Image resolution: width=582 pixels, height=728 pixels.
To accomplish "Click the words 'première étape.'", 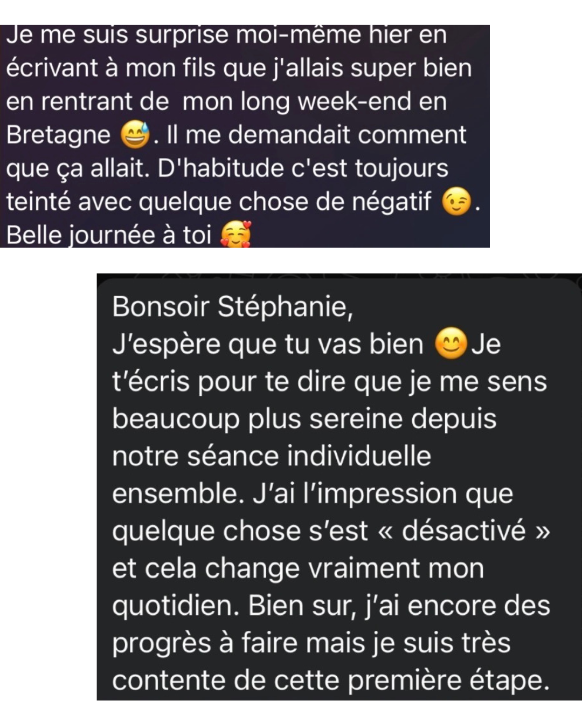I will [x=448, y=681].
